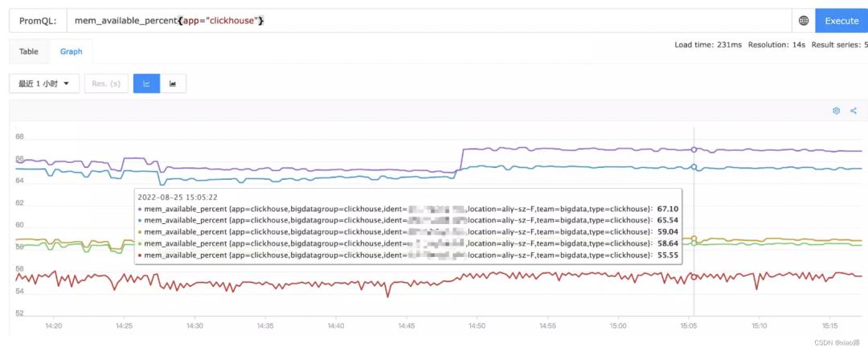
Task: Click the Res. (s) resolution input field
Action: (106, 84)
